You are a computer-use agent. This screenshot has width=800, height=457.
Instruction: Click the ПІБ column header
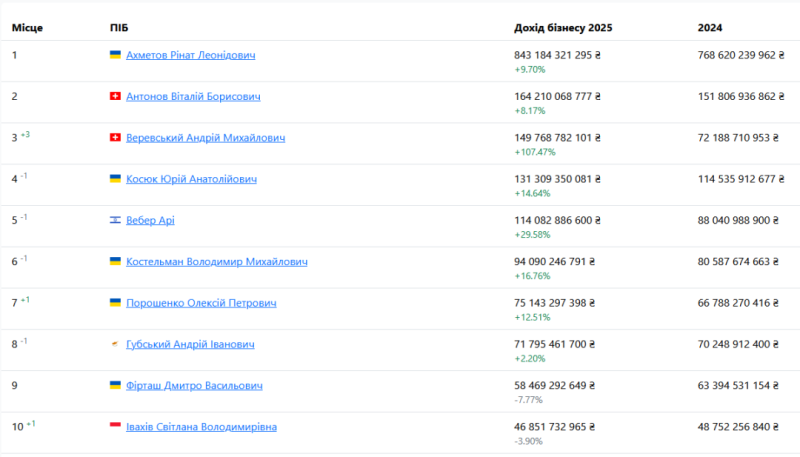coord(118,27)
